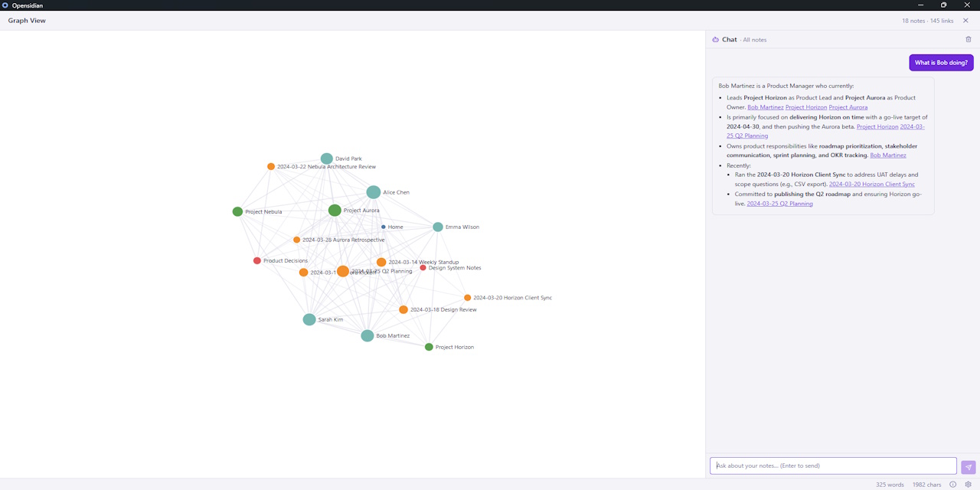Select the Product Decisions graph node
The height and width of the screenshot is (490, 980).
point(257,261)
